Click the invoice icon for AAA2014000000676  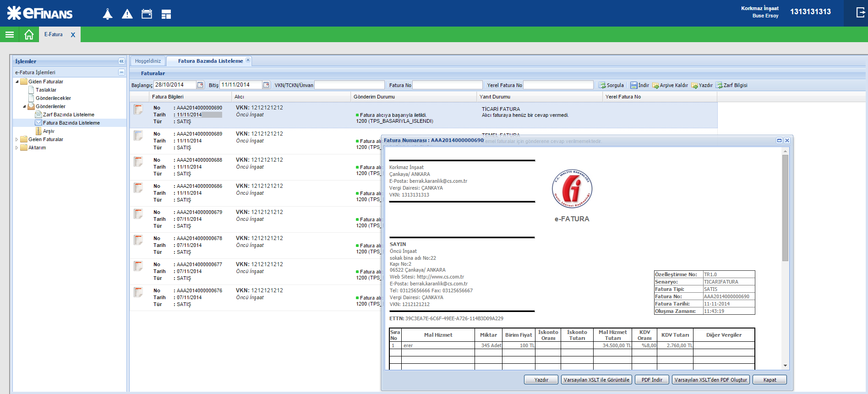138,292
